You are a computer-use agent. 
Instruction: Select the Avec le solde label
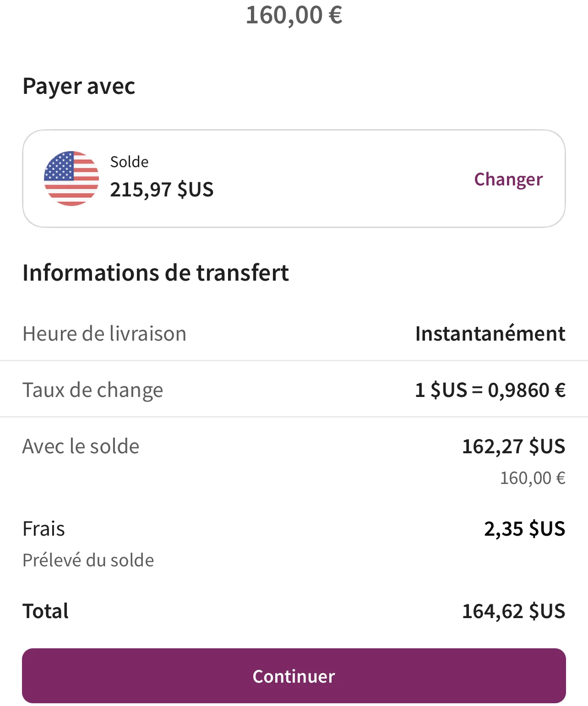tap(81, 446)
